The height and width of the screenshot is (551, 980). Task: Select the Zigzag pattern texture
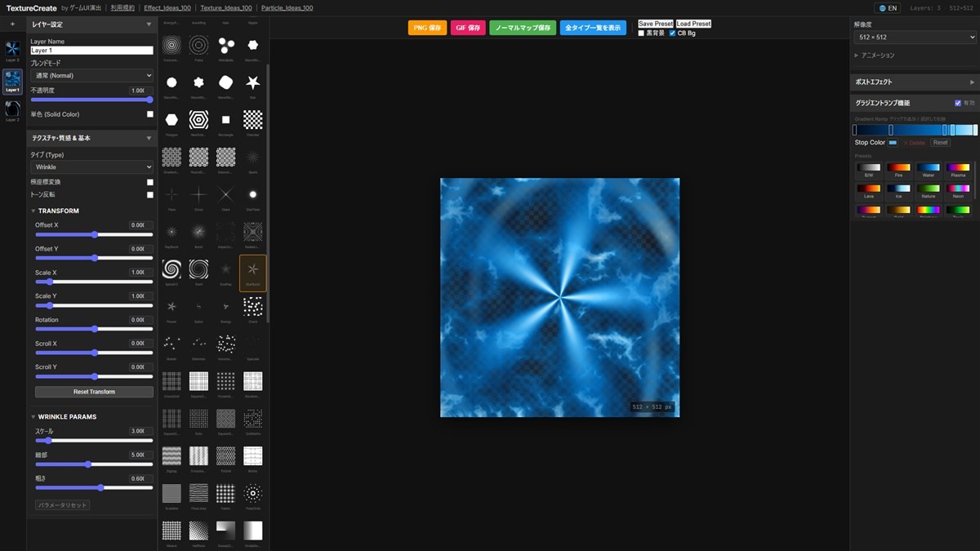pyautogui.click(x=171, y=455)
